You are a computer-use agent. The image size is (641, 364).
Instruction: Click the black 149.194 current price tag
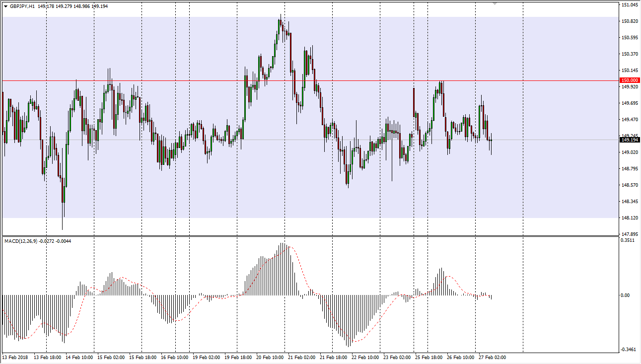(630, 140)
